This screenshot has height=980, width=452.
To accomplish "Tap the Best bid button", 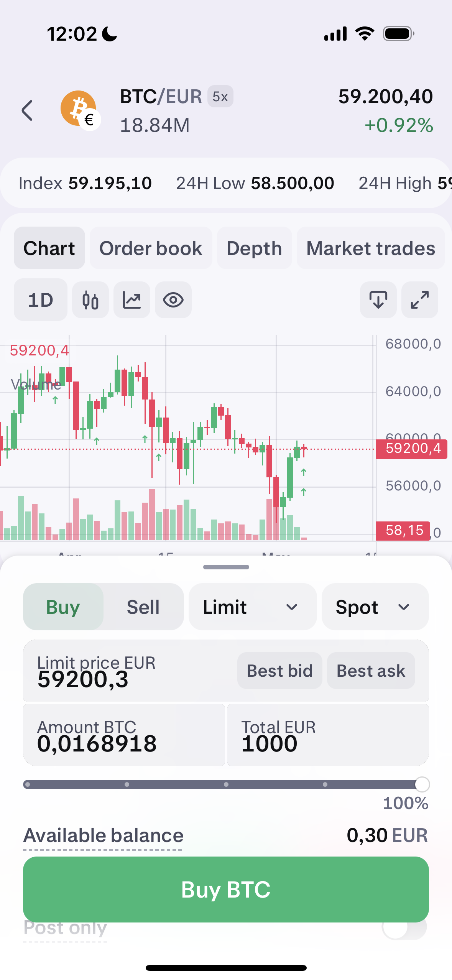I will pos(280,671).
